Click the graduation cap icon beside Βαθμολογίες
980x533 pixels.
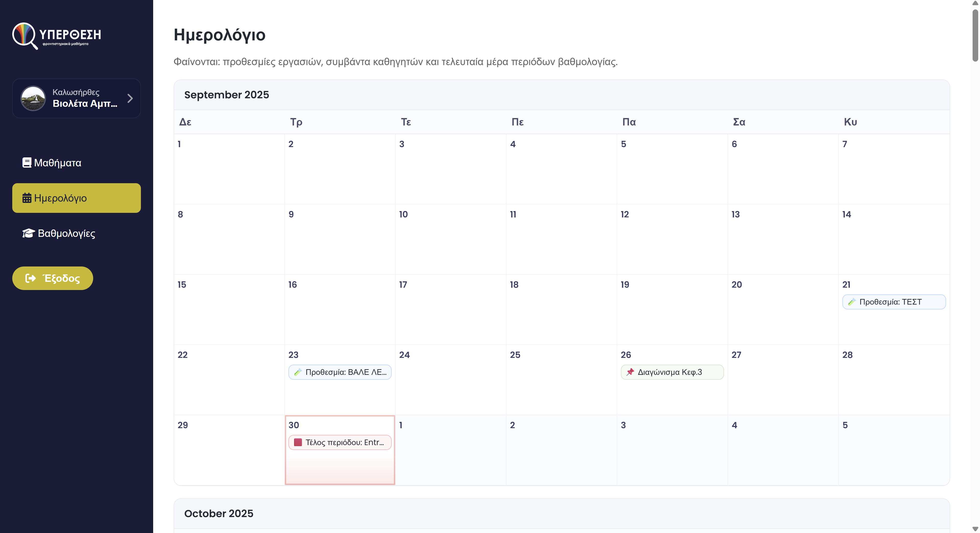[x=29, y=233]
